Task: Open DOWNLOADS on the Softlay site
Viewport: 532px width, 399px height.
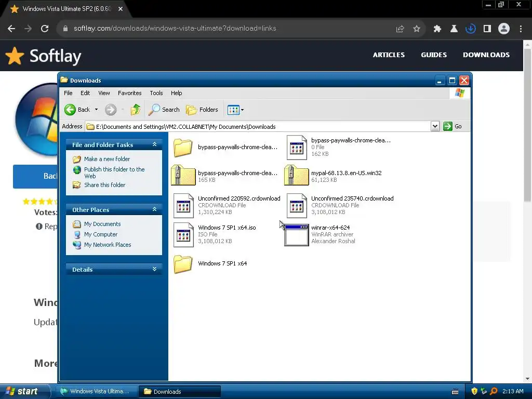Action: tap(486, 55)
